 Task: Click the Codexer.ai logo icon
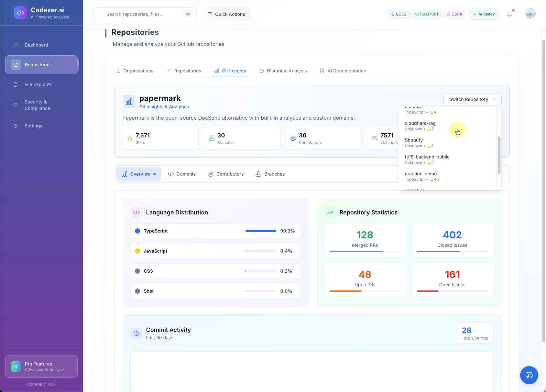pos(20,13)
